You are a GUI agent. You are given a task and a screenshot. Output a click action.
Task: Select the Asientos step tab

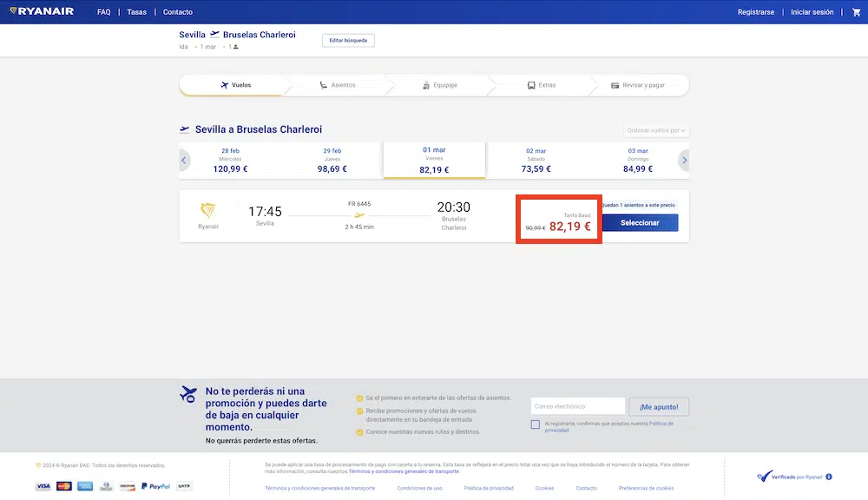coord(337,85)
